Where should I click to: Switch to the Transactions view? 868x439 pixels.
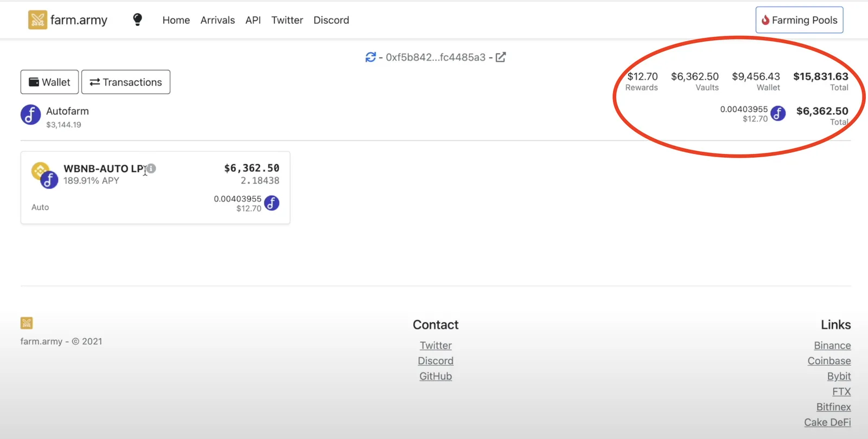pyautogui.click(x=126, y=82)
